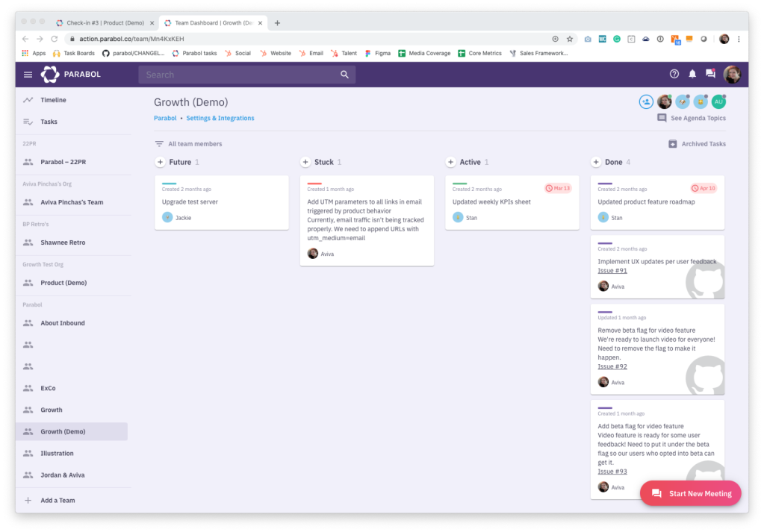Click the Parabol logo in the top bar
The image size is (764, 532).
click(x=50, y=74)
